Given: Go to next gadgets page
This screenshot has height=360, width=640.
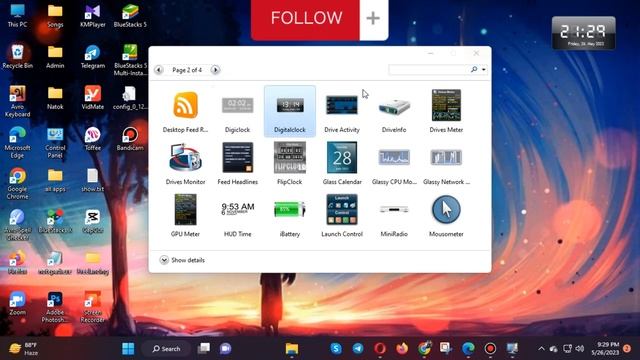Looking at the screenshot, I should (x=215, y=70).
